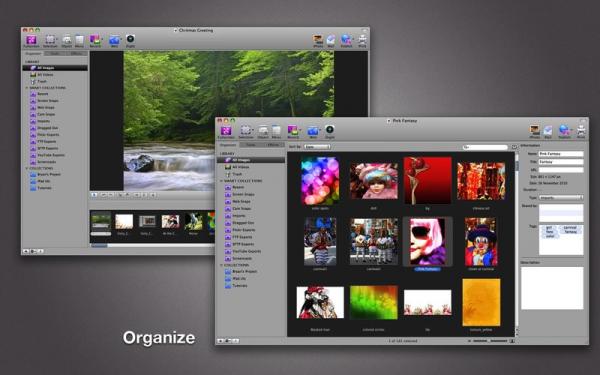The image size is (600, 375).
Task: Open Web dropdown arrow in Pink Fantasy toolbar
Action: coord(320,130)
